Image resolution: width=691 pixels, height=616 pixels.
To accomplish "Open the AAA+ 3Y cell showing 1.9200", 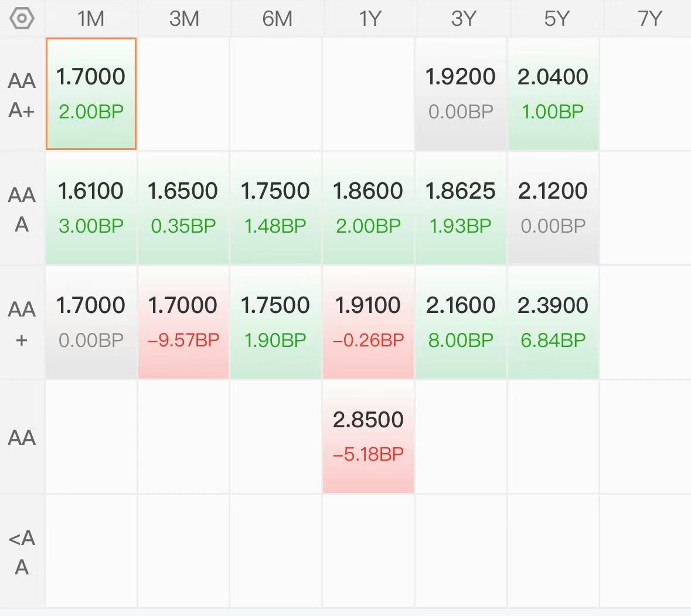I will click(461, 94).
